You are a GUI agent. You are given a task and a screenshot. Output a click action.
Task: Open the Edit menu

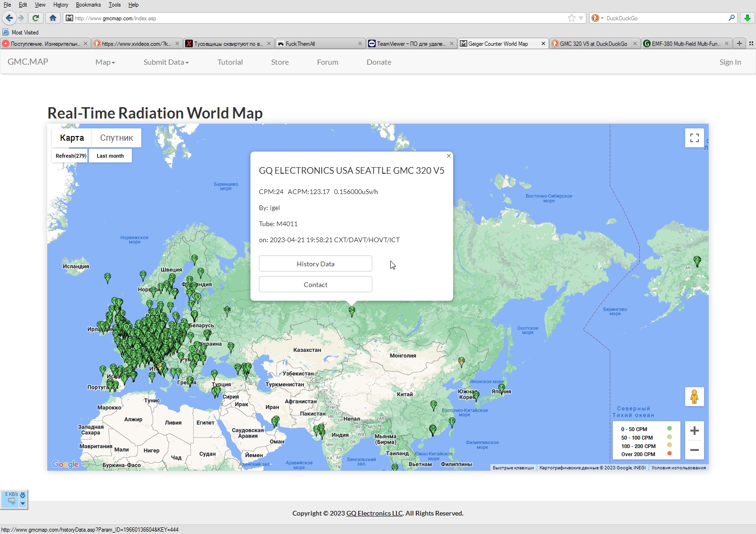tap(23, 5)
